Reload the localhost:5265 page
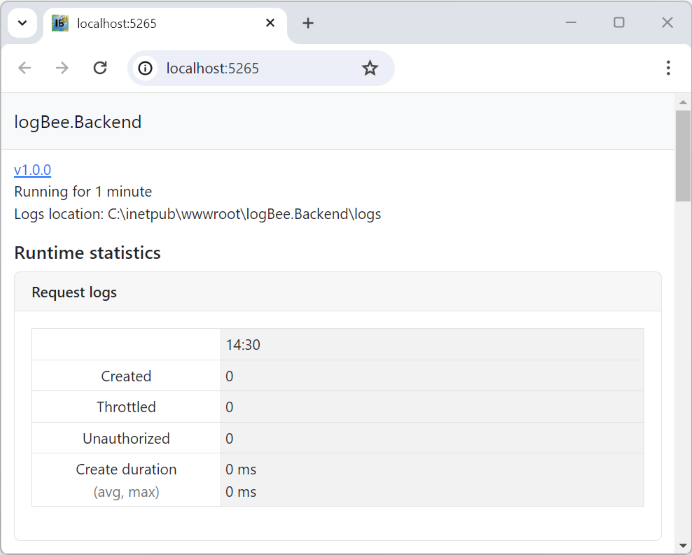This screenshot has height=555, width=692. [x=100, y=68]
